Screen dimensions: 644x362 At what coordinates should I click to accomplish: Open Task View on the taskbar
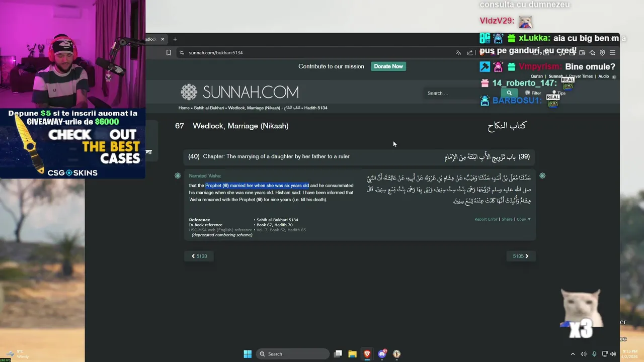pos(338,354)
